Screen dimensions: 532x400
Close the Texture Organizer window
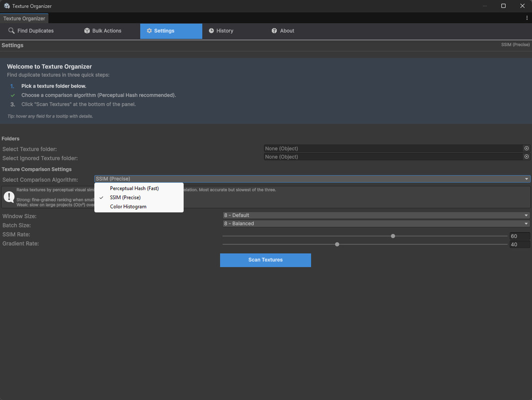click(522, 6)
